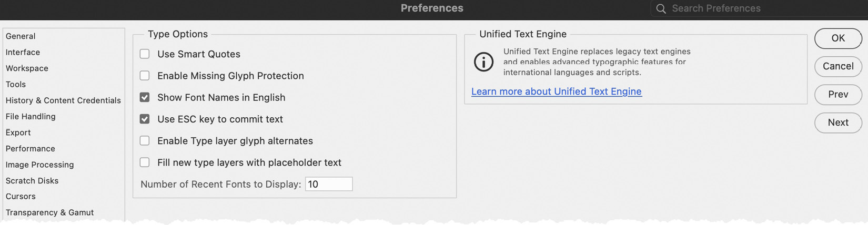
Task: Uncheck Show Font Names in English
Action: pyautogui.click(x=145, y=97)
